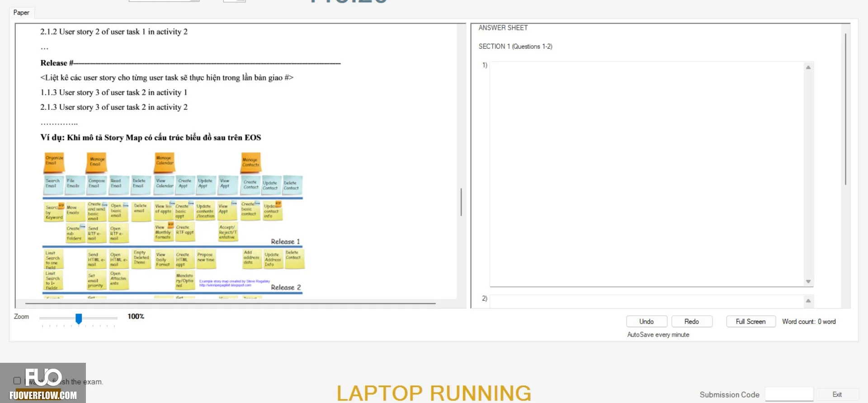Click the Manage Contacts sticky note
Viewport: 868px width, 403px height.
pos(250,162)
